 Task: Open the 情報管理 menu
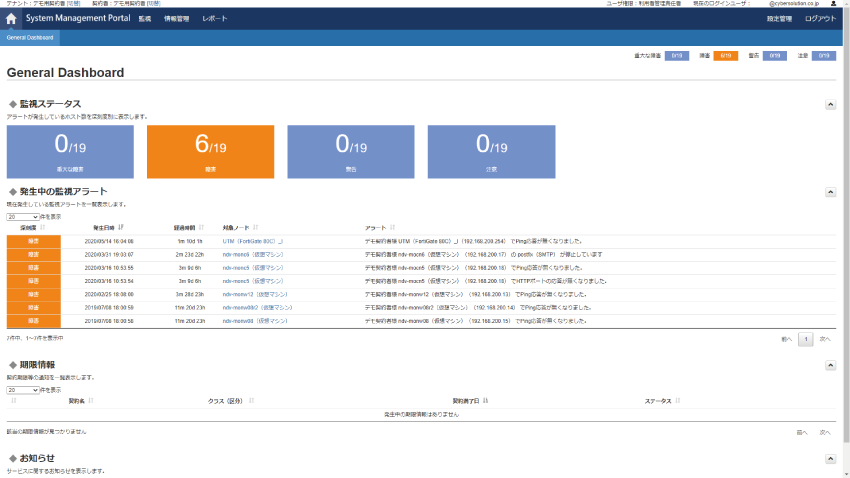[177, 19]
